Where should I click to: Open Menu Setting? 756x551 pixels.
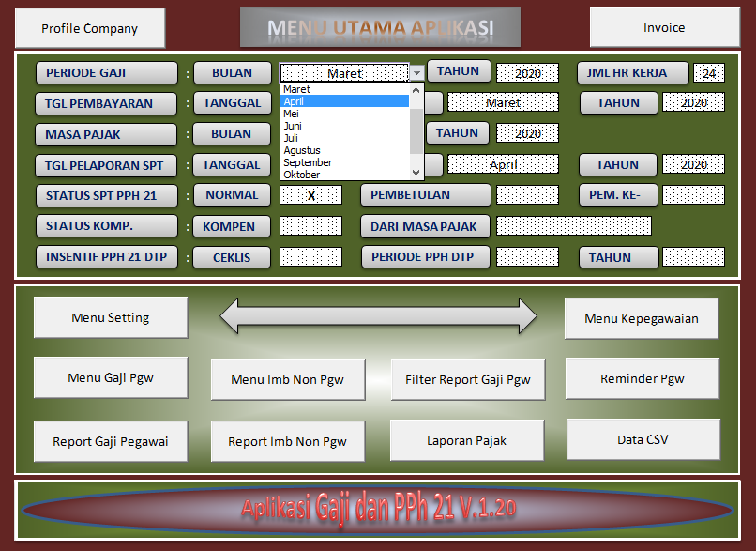[x=111, y=317]
